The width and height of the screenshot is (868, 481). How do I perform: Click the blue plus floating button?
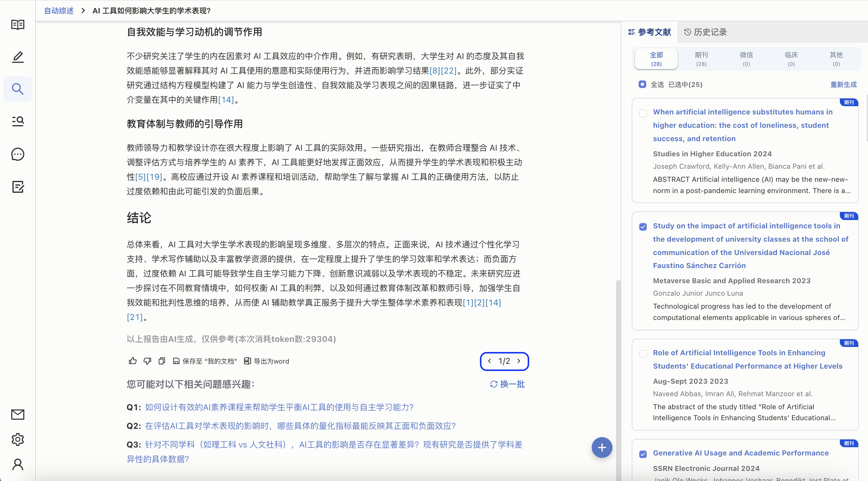(602, 447)
